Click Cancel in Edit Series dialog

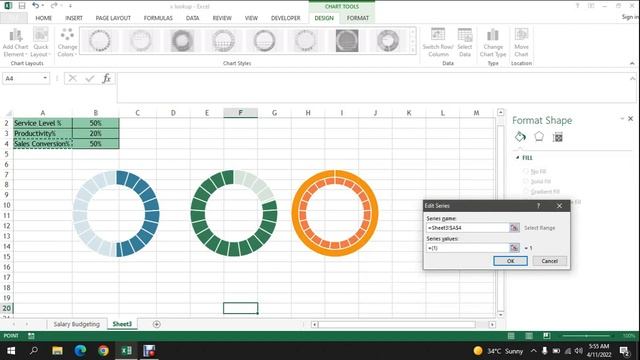[549, 261]
